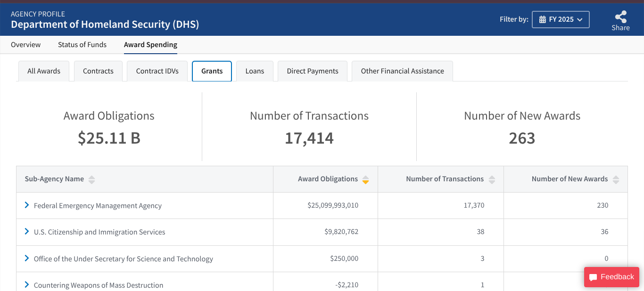Image resolution: width=644 pixels, height=291 pixels.
Task: Expand Office of Under Secretary Science row
Action: click(x=27, y=259)
